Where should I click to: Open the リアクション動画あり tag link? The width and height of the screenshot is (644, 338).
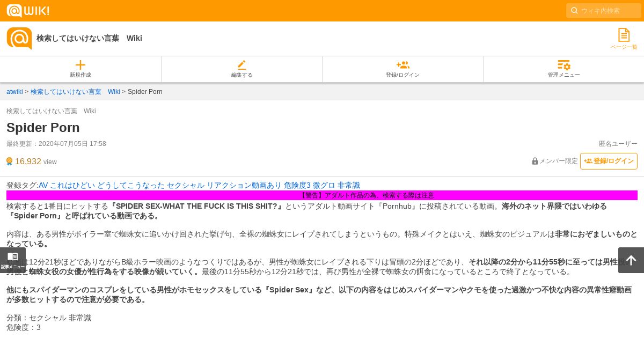pos(244,185)
